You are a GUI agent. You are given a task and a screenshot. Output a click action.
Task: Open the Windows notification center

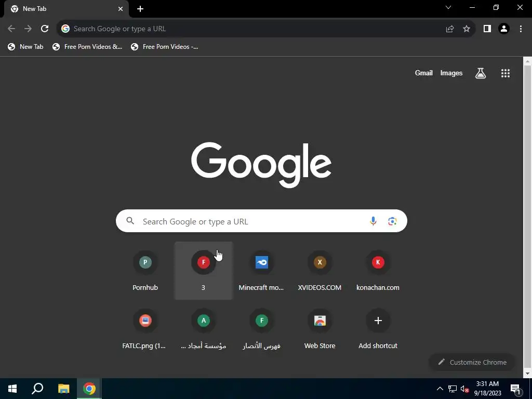click(x=515, y=389)
